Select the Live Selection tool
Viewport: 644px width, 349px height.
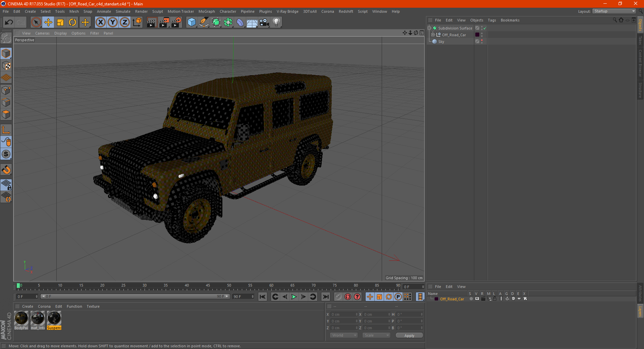[36, 22]
